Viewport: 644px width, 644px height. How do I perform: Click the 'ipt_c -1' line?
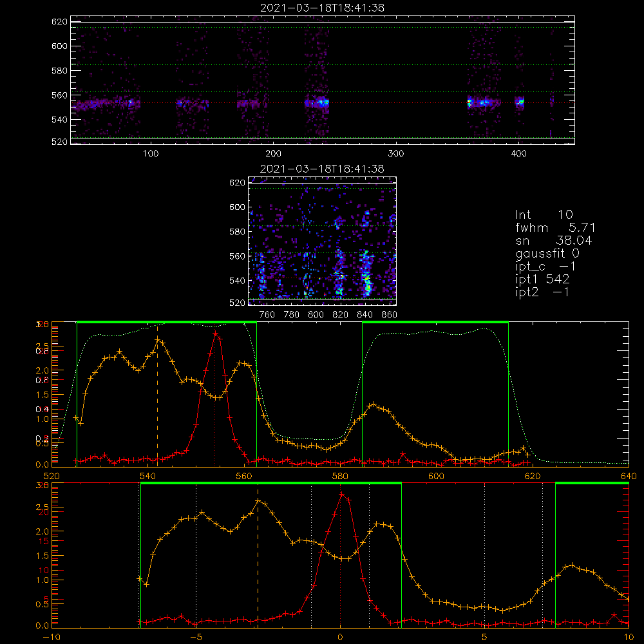(546, 267)
